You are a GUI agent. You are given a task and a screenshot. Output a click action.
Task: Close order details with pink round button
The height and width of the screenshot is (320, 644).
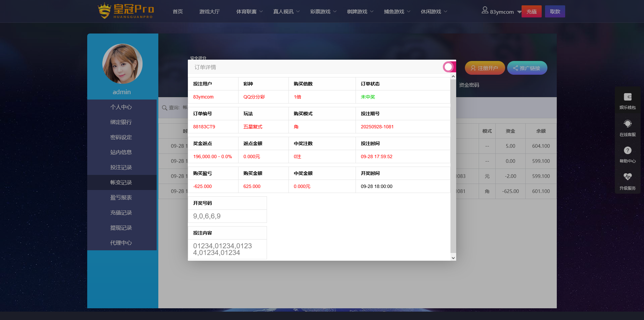tap(448, 67)
